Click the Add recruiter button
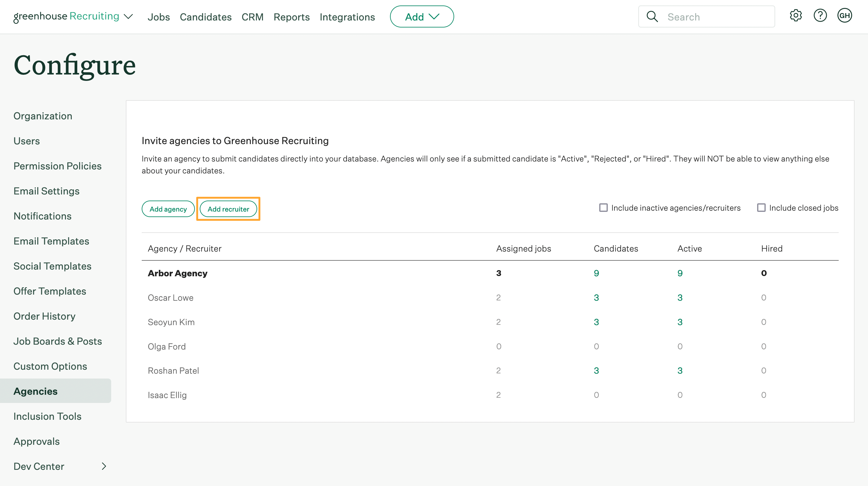Viewport: 868px width, 486px height. tap(228, 209)
